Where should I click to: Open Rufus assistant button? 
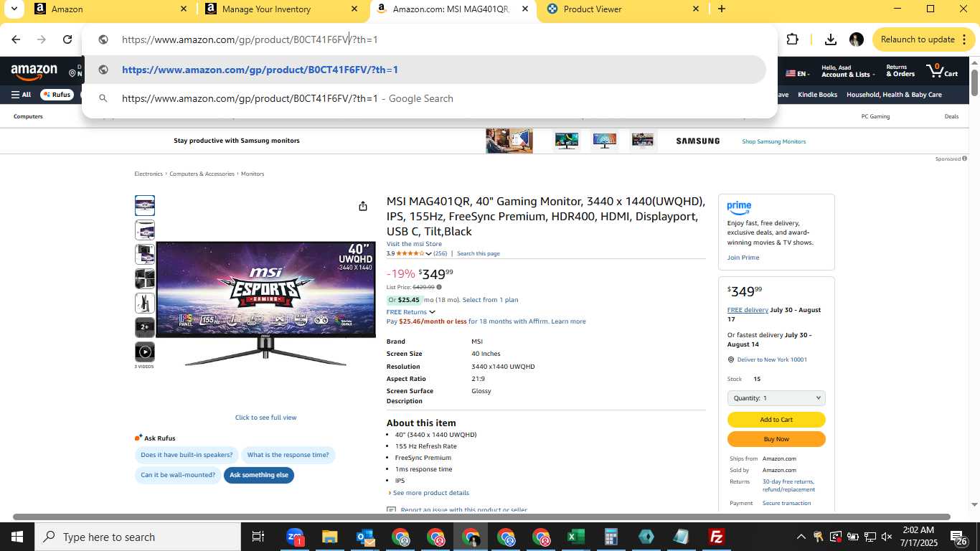coord(57,95)
